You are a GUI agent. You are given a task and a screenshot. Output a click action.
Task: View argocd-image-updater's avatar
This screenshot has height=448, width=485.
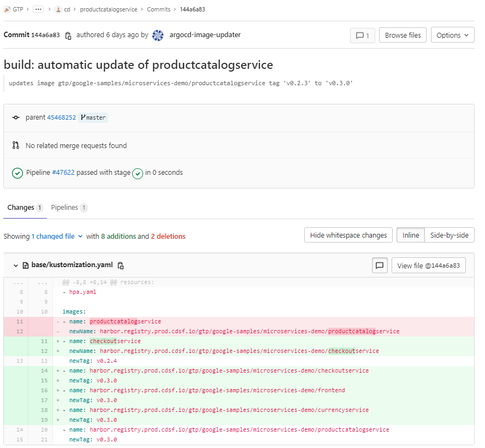[158, 35]
